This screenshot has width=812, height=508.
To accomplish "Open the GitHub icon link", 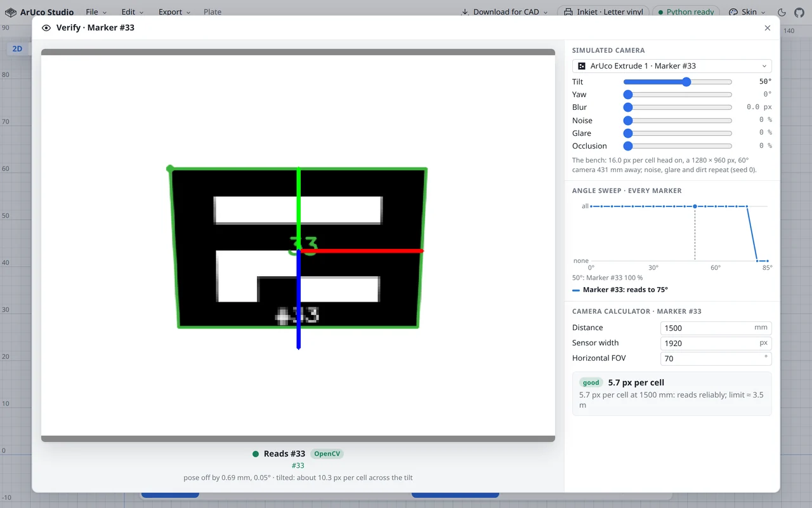I will pyautogui.click(x=799, y=12).
